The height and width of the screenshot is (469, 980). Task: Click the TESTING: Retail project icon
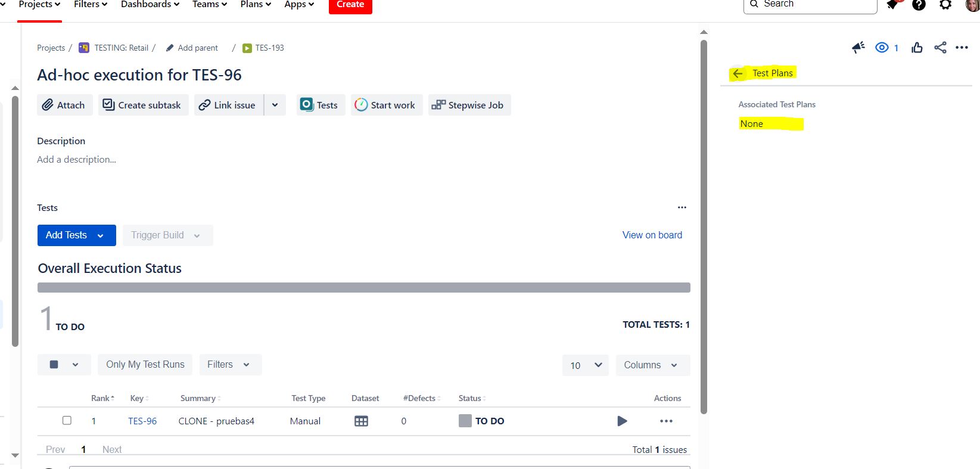coord(84,48)
